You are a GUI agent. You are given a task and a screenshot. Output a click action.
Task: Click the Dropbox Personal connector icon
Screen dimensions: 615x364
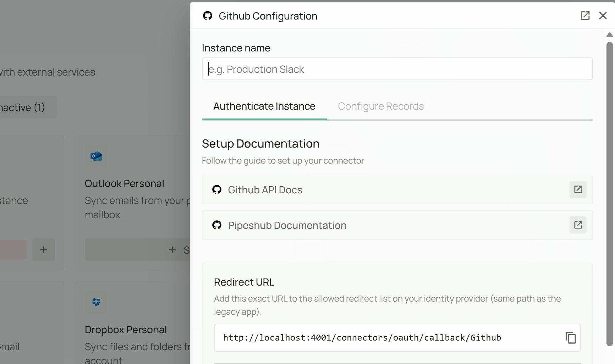tap(96, 302)
